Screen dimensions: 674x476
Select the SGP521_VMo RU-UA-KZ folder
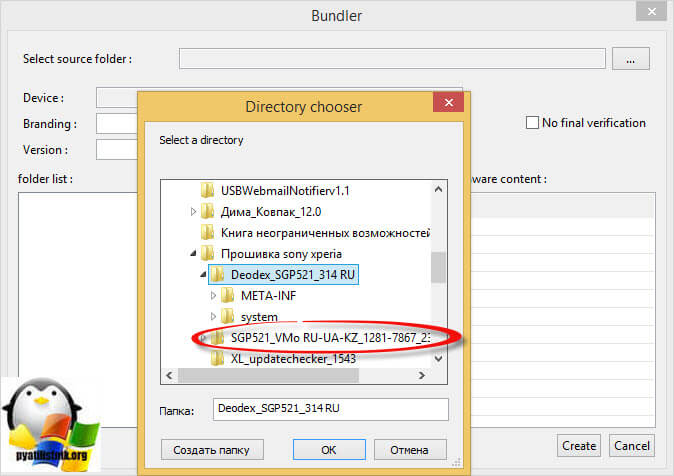coord(330,338)
